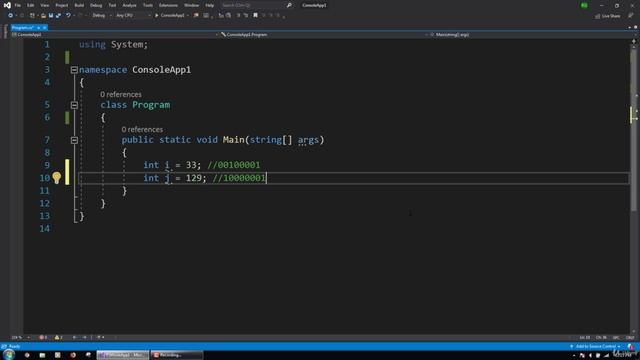
Task: Click the red errors indicator
Action: (x=43, y=338)
